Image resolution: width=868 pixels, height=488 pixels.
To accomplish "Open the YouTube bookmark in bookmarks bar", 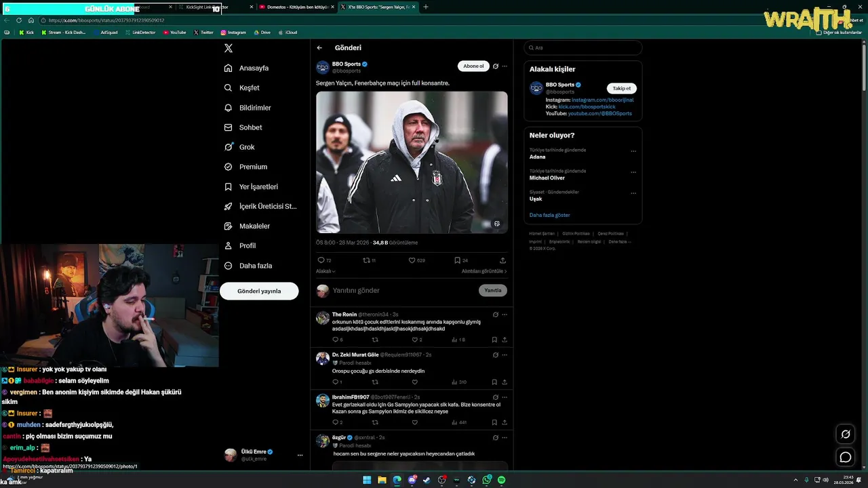I will point(175,33).
